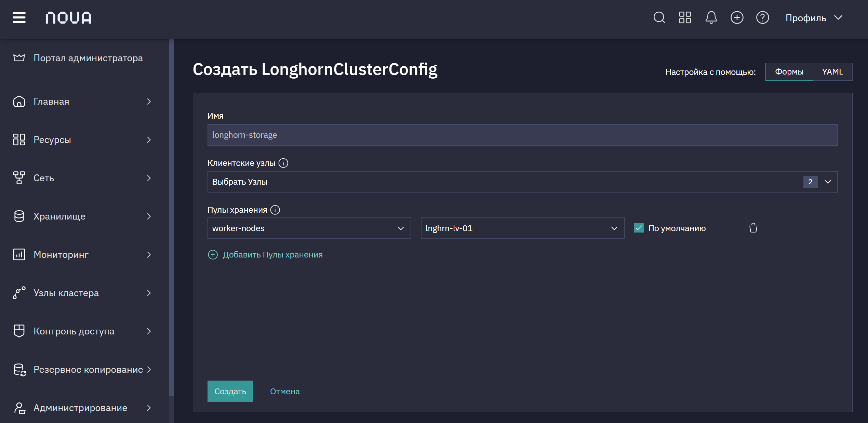Open the Администрирование menu item
Screen dimensions: 868x423
pos(84,408)
